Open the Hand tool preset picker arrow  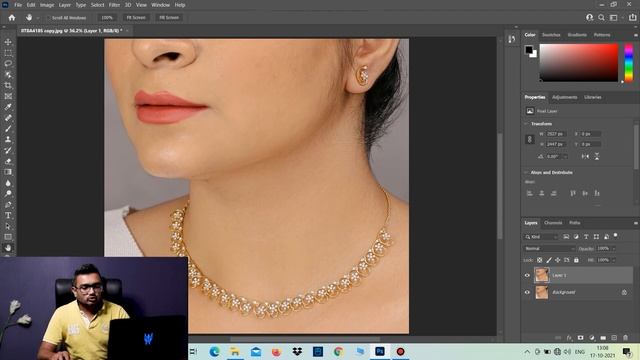(x=38, y=18)
